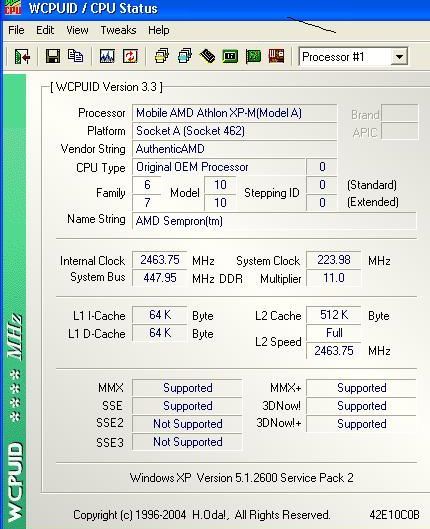430x529 pixels.
Task: Open the memory module chip icon
Action: click(x=207, y=56)
